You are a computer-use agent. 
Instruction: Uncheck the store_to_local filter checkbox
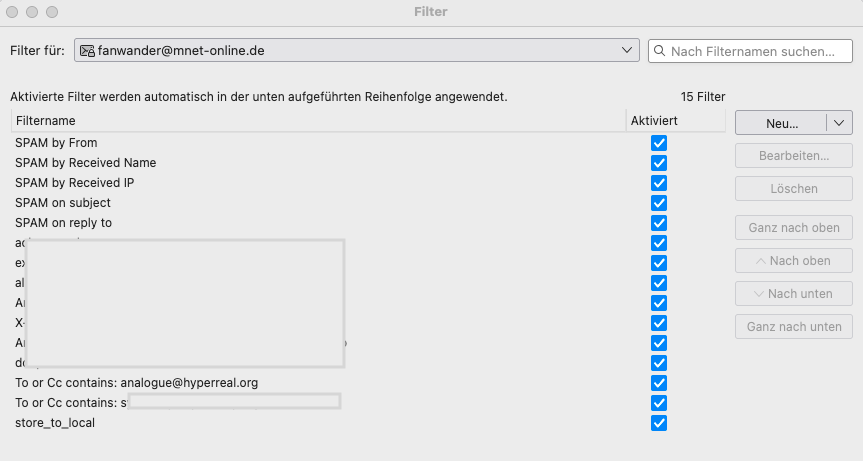click(x=658, y=423)
